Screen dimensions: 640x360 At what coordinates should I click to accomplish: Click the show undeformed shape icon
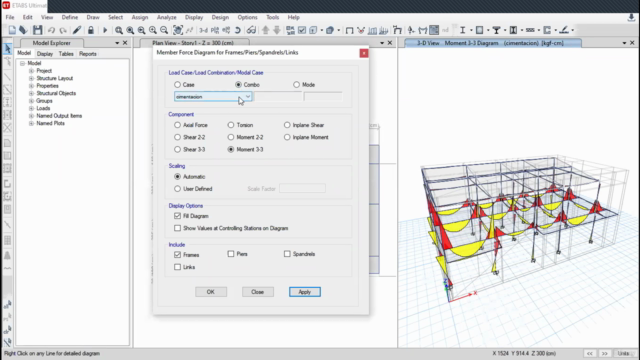(x=349, y=30)
